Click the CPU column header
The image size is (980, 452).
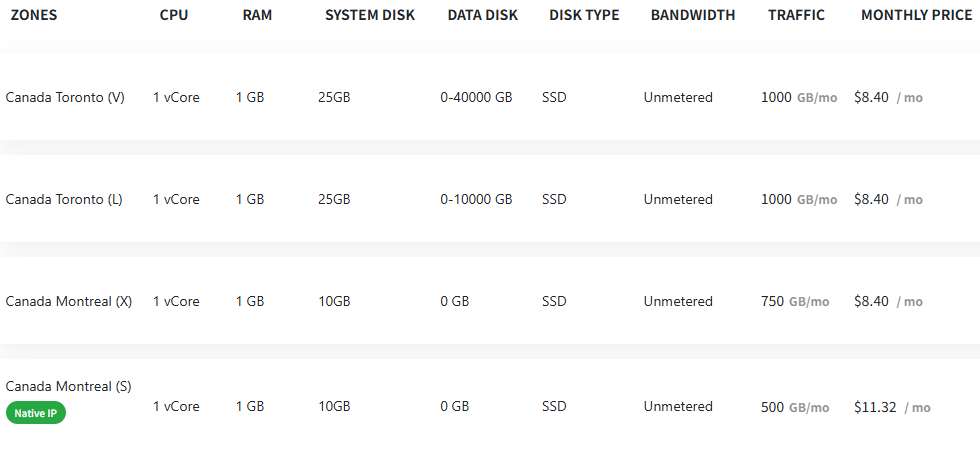click(174, 16)
